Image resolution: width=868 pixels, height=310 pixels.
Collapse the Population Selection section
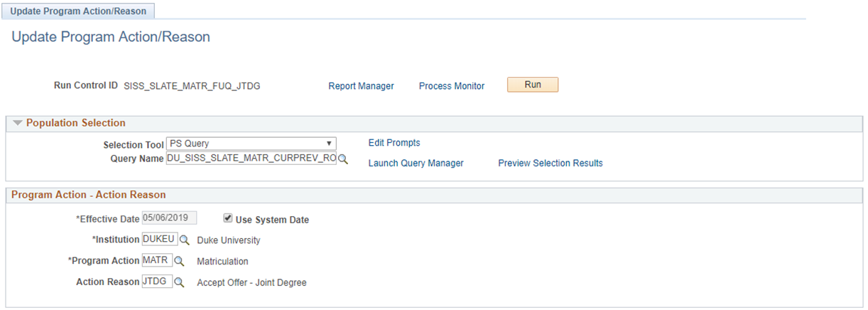(18, 123)
